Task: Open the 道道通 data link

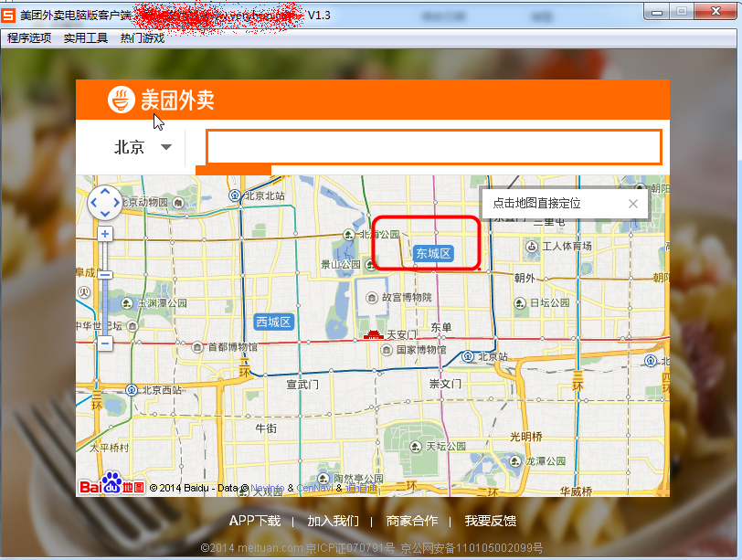Action: point(362,488)
